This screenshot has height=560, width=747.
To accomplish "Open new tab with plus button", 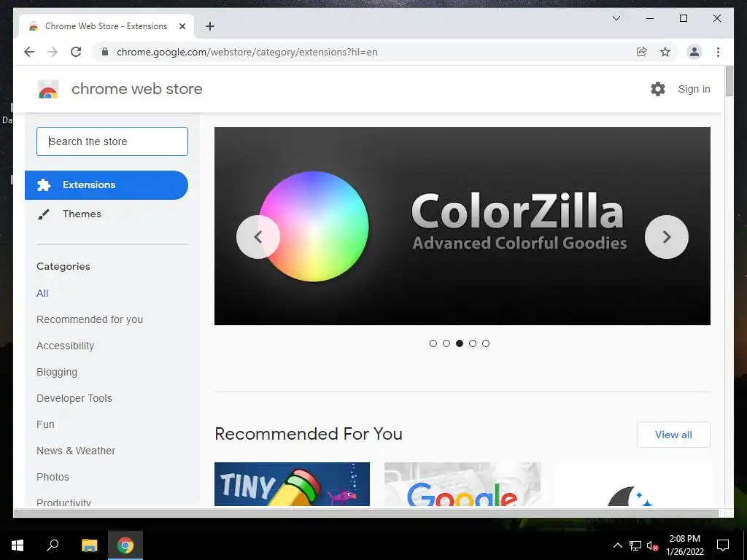I will pyautogui.click(x=210, y=26).
